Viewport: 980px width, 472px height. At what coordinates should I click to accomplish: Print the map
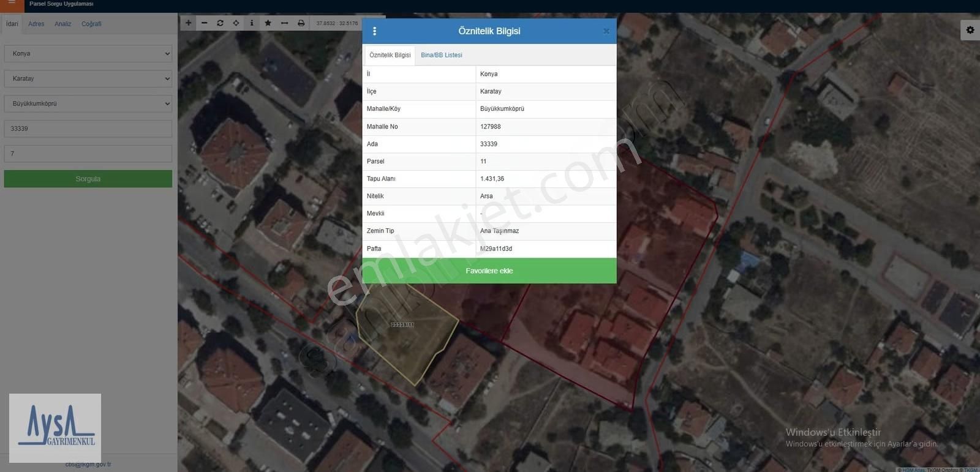coord(301,23)
